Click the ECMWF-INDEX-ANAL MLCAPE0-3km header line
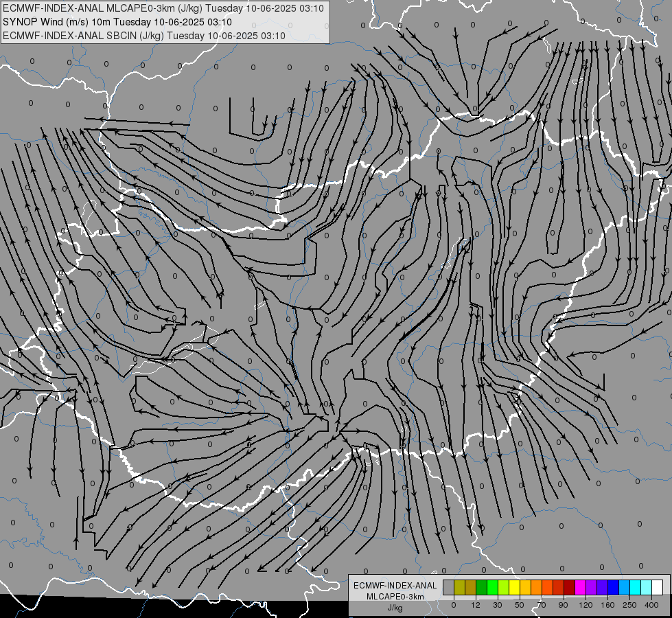672x618 pixels. tap(163, 8)
